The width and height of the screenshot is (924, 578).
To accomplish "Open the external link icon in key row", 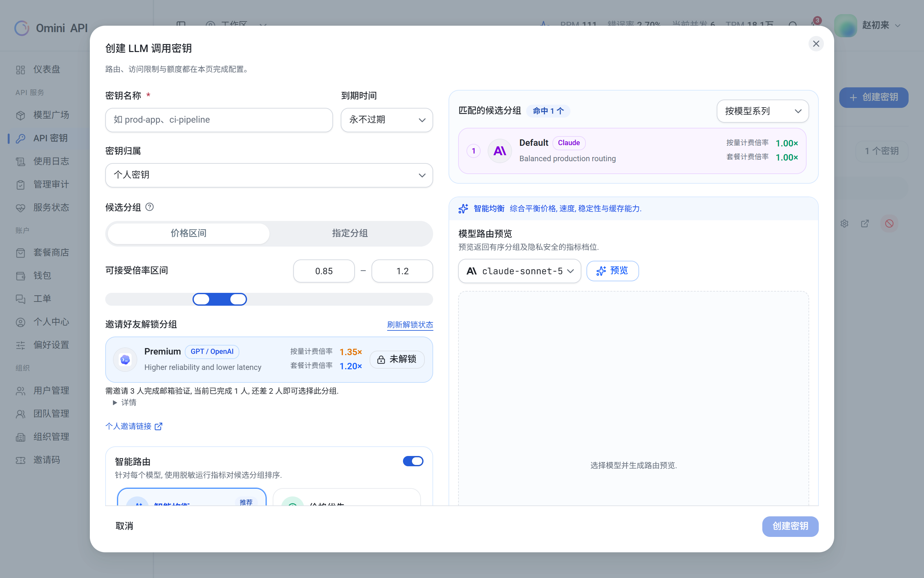I will coord(865,223).
